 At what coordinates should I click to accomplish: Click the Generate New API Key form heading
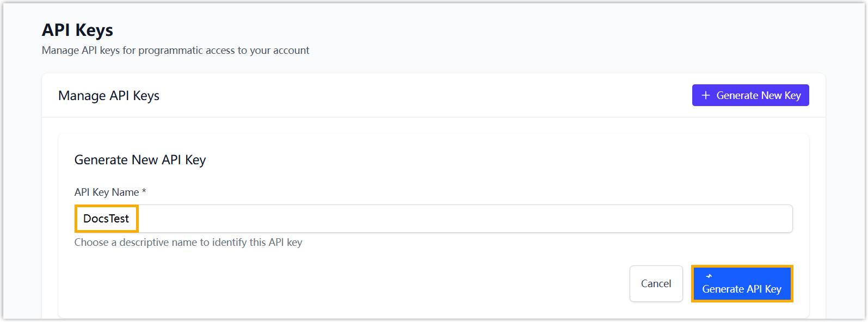pyautogui.click(x=140, y=160)
